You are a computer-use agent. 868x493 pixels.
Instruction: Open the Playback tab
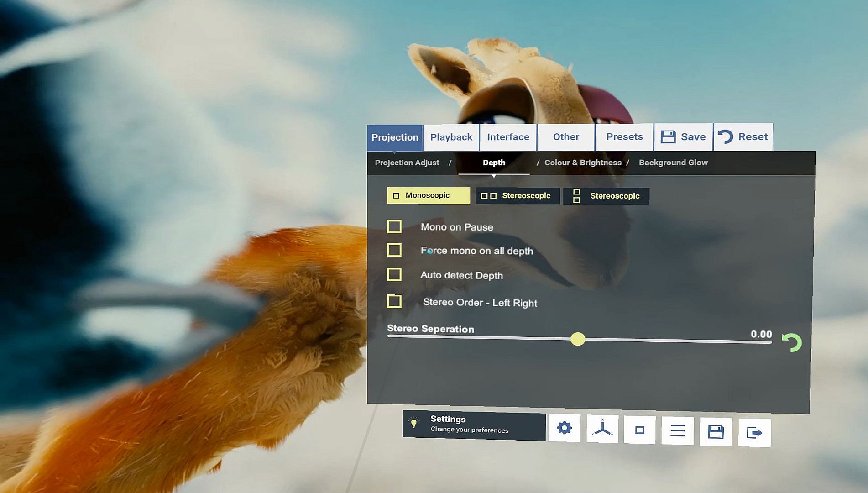point(451,137)
